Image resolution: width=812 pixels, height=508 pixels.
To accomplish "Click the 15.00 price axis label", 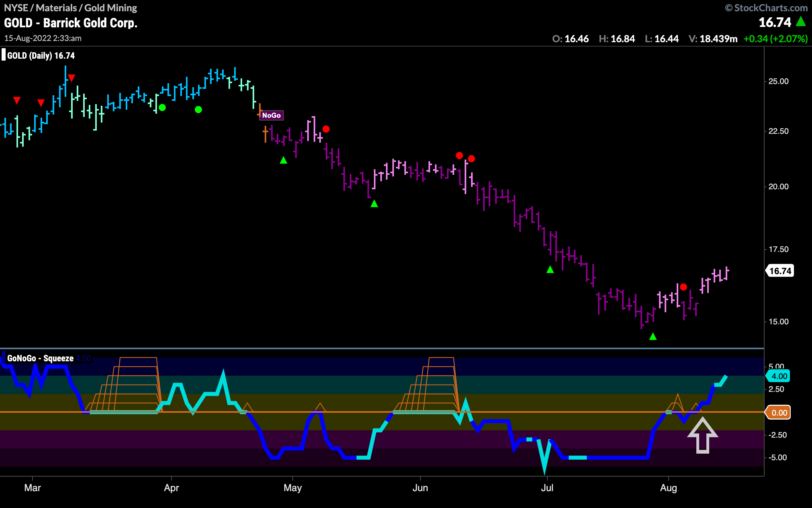I will click(x=778, y=322).
